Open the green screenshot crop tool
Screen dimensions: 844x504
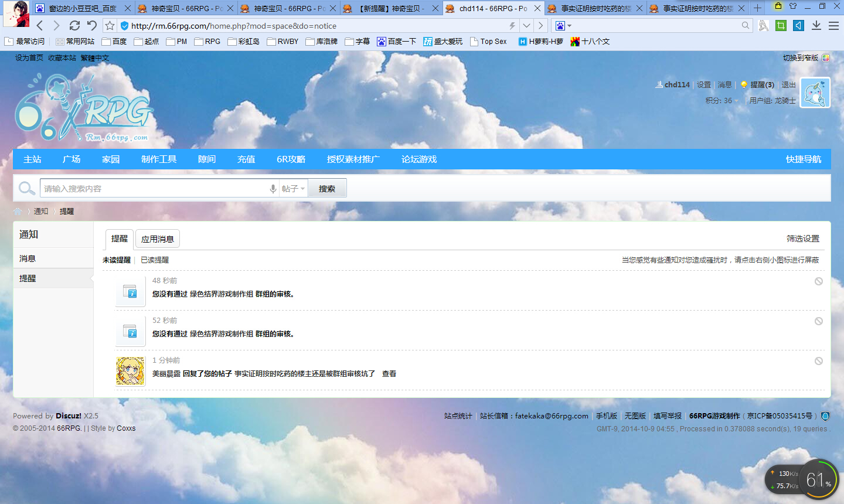(781, 25)
